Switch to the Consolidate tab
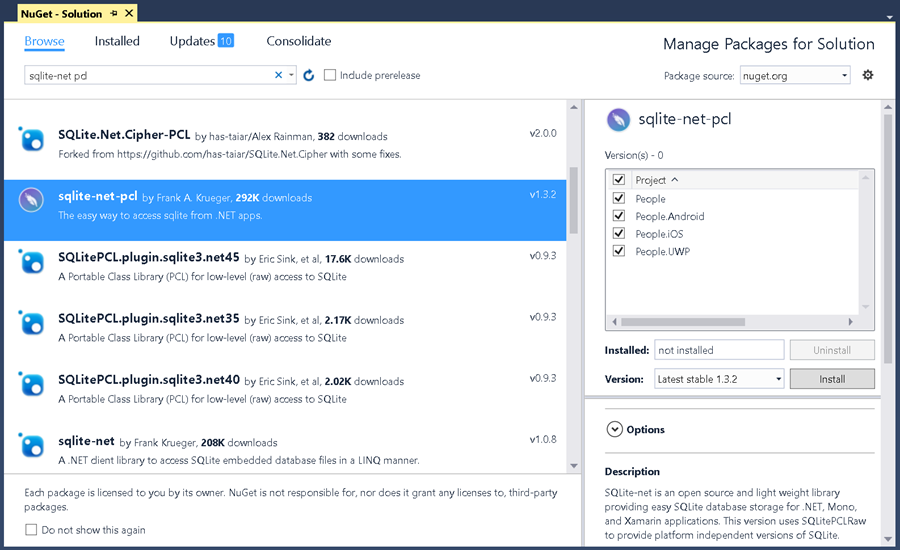 click(298, 41)
